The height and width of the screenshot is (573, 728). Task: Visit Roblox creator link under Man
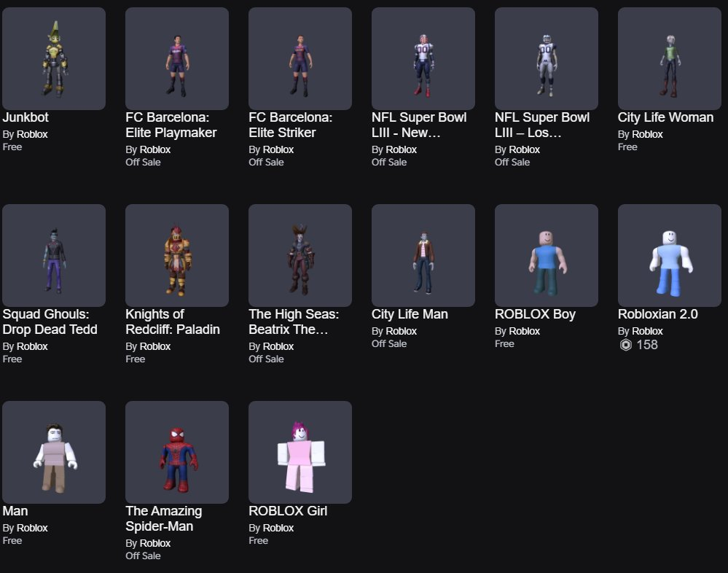tap(32, 529)
